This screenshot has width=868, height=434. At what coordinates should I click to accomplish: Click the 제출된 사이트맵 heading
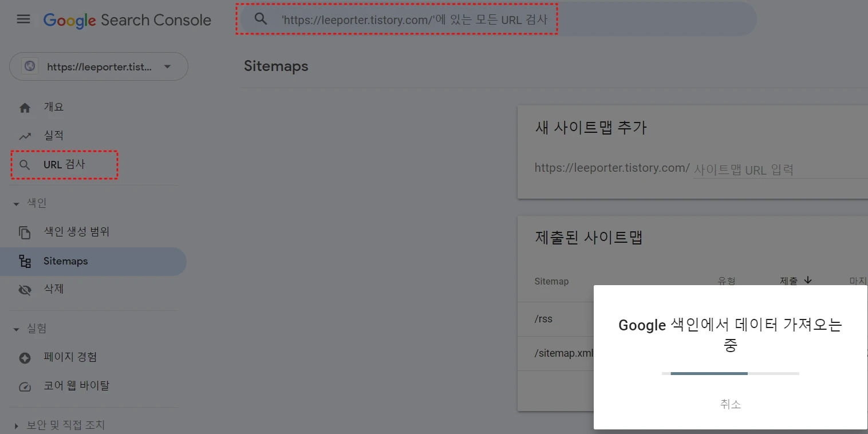(589, 237)
